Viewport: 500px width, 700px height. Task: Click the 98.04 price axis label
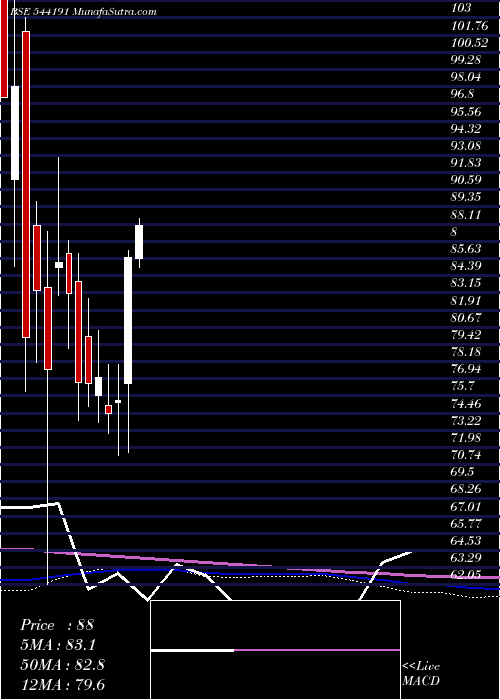[466, 77]
